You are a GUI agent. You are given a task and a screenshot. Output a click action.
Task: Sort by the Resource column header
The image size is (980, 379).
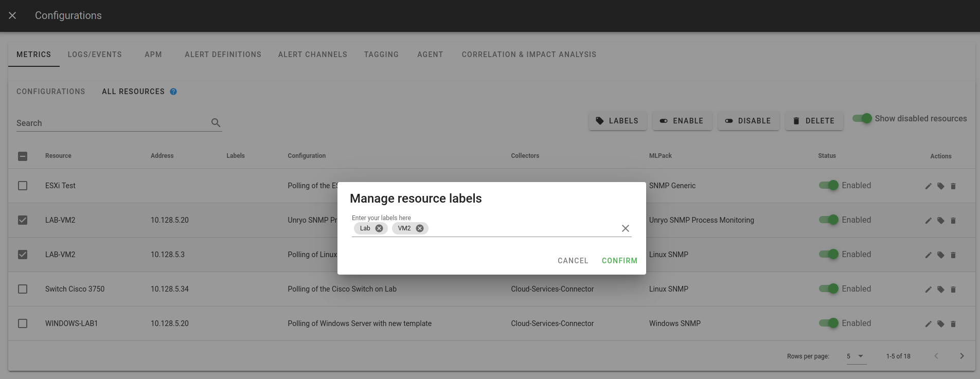(x=58, y=156)
